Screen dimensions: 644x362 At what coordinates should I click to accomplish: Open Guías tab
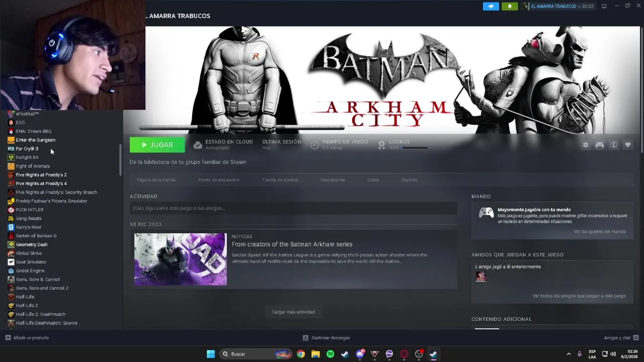tap(373, 180)
